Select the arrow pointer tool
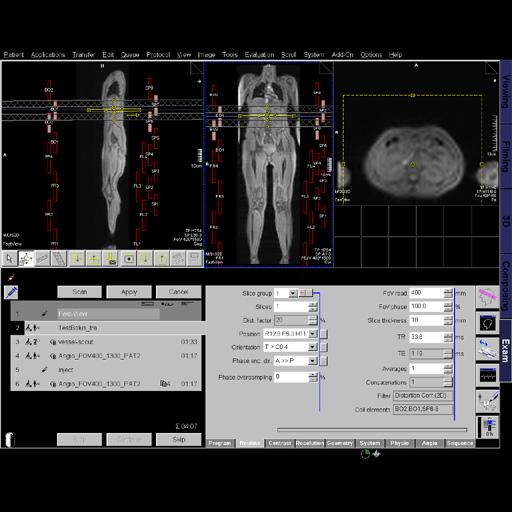Viewport: 512px width, 512px height. coord(10,259)
